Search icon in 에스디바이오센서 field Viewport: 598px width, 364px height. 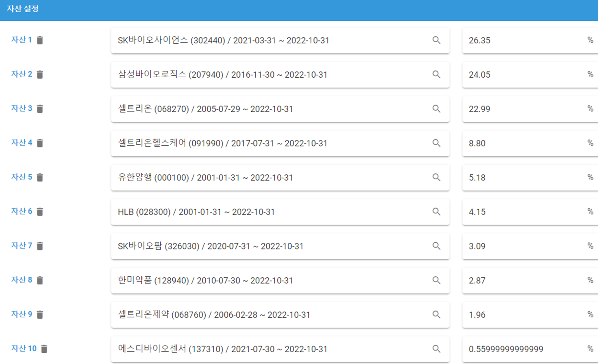(436, 349)
